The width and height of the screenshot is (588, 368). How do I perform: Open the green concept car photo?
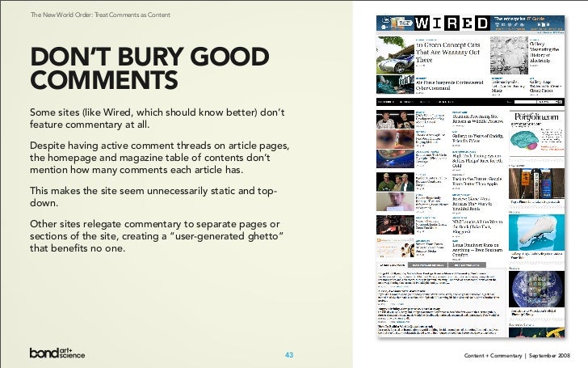(x=395, y=55)
